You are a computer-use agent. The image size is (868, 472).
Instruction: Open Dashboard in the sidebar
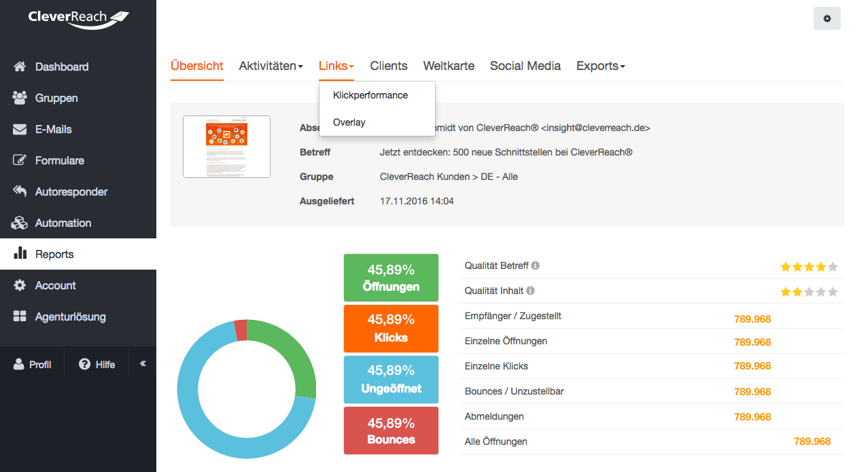click(78, 67)
